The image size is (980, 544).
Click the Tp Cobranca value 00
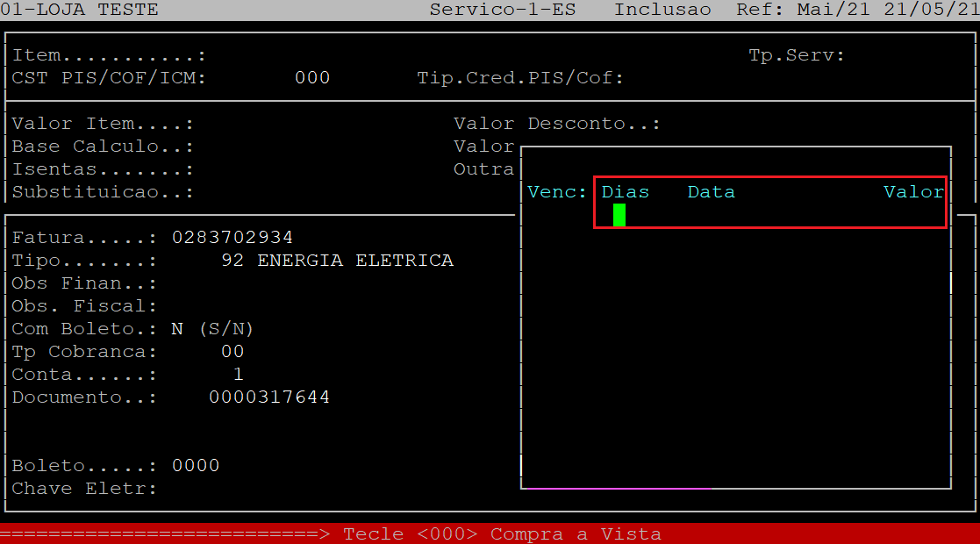click(232, 352)
